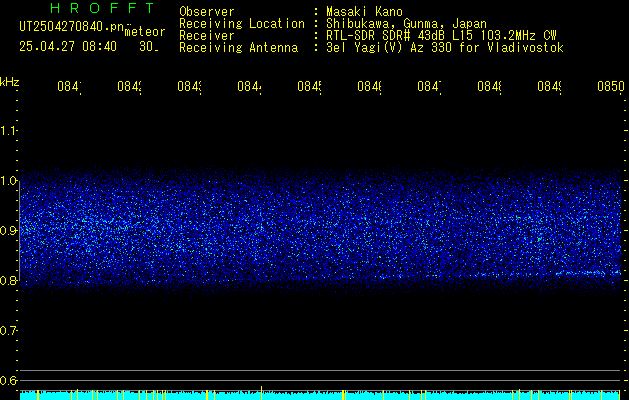
Task: Click the kHz axis unit label
Action: (x=10, y=82)
